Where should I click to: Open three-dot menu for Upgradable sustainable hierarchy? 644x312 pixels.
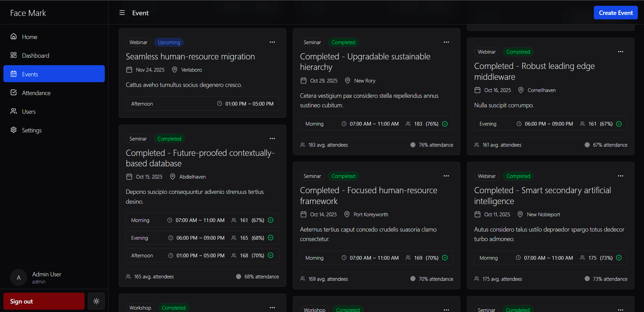pyautogui.click(x=446, y=42)
